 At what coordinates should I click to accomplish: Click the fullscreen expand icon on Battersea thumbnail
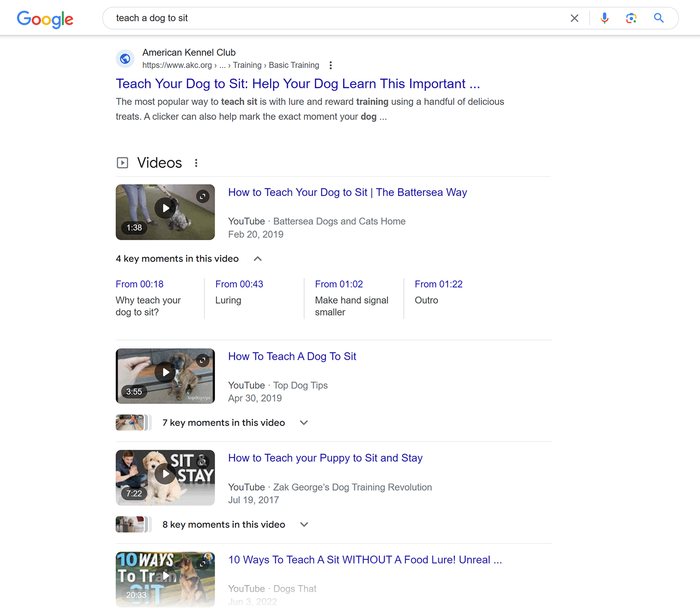pyautogui.click(x=202, y=196)
